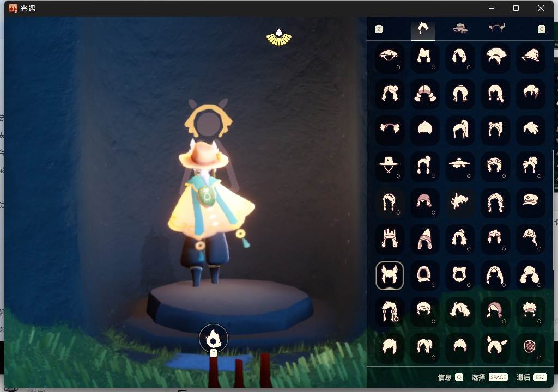Screen dimensions: 558x392
Task: Pick the flat military-style cap
Action: coord(530,203)
